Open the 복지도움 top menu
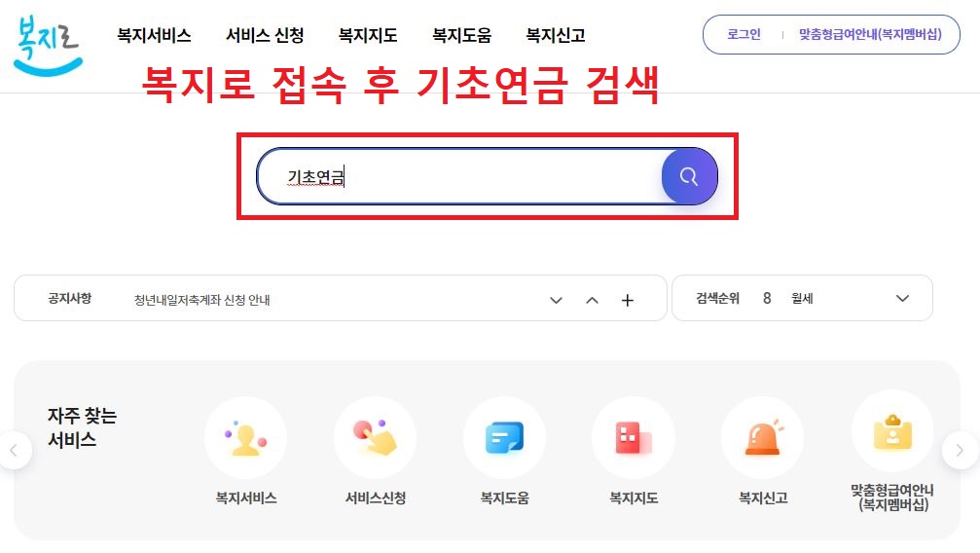The width and height of the screenshot is (980, 553). pyautogui.click(x=462, y=36)
